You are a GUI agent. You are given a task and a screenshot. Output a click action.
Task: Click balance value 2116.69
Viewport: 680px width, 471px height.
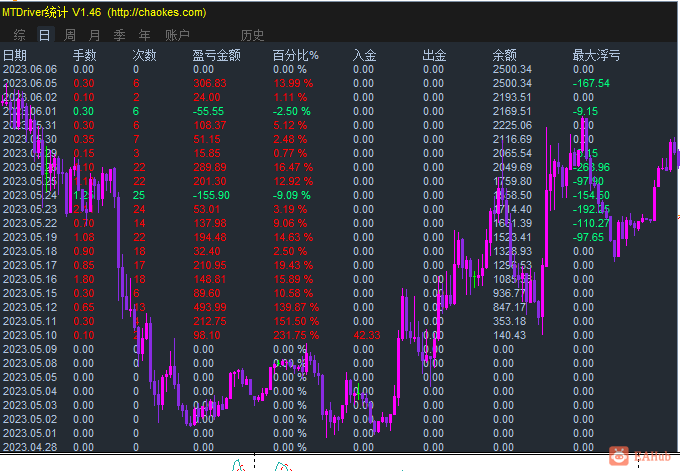coord(512,139)
